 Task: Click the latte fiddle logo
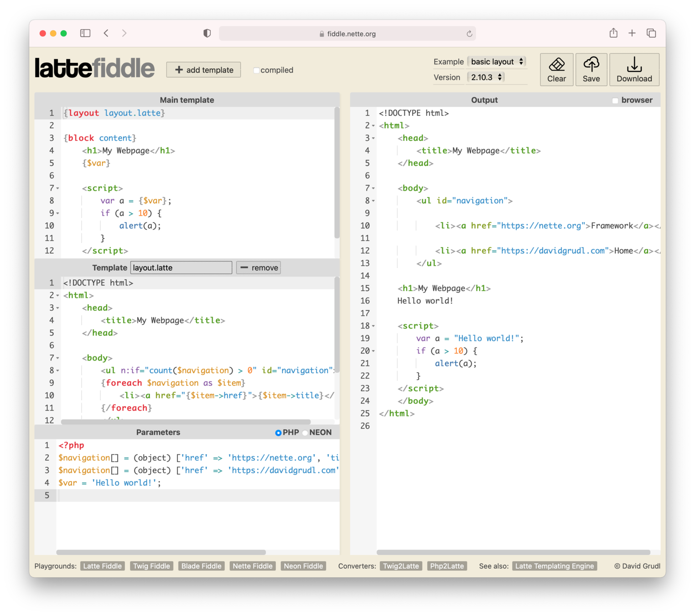pyautogui.click(x=95, y=68)
